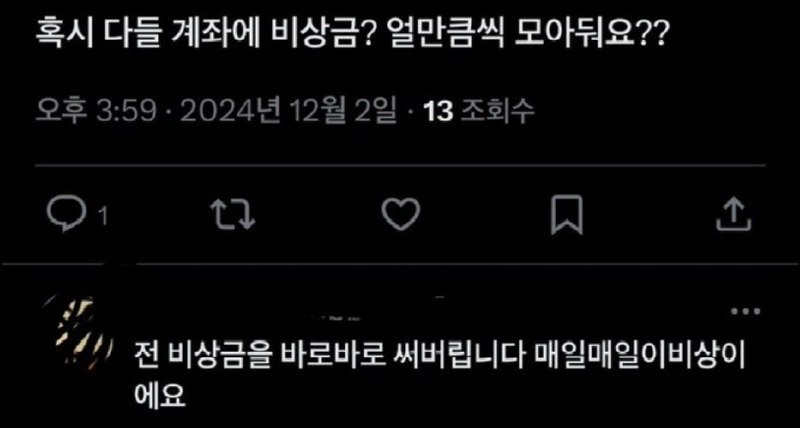Click the bold 13 views number
The image size is (800, 428).
tap(438, 112)
